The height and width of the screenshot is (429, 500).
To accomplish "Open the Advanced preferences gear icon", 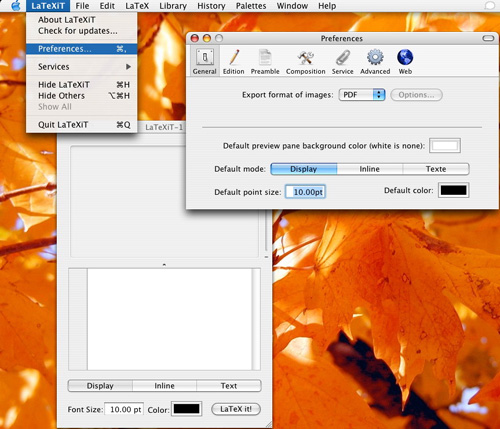I will coord(375,57).
